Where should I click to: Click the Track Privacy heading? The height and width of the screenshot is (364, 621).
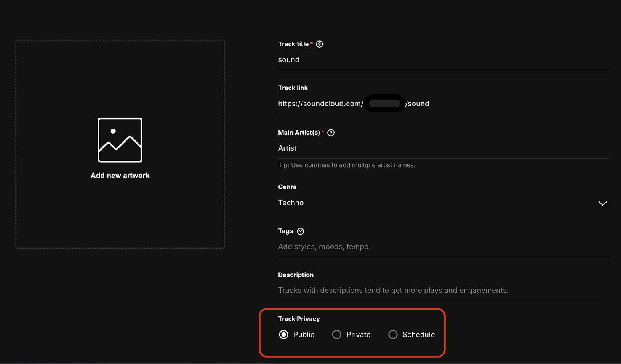[x=299, y=319]
